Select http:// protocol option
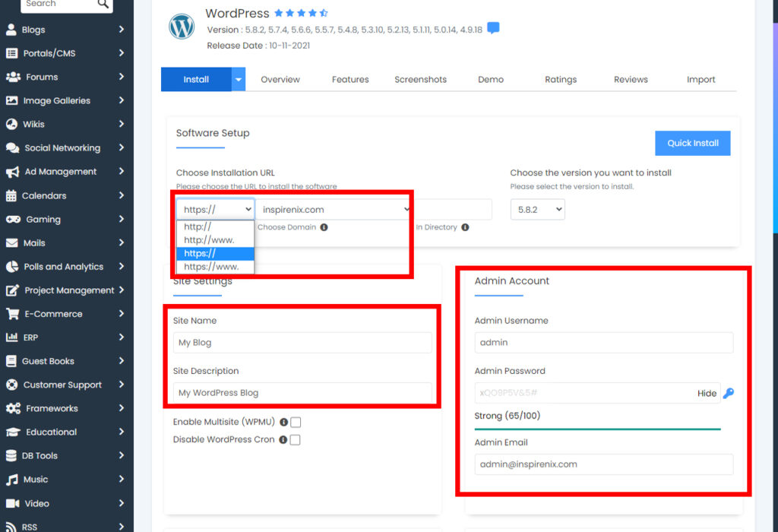778x532 pixels. pos(215,226)
